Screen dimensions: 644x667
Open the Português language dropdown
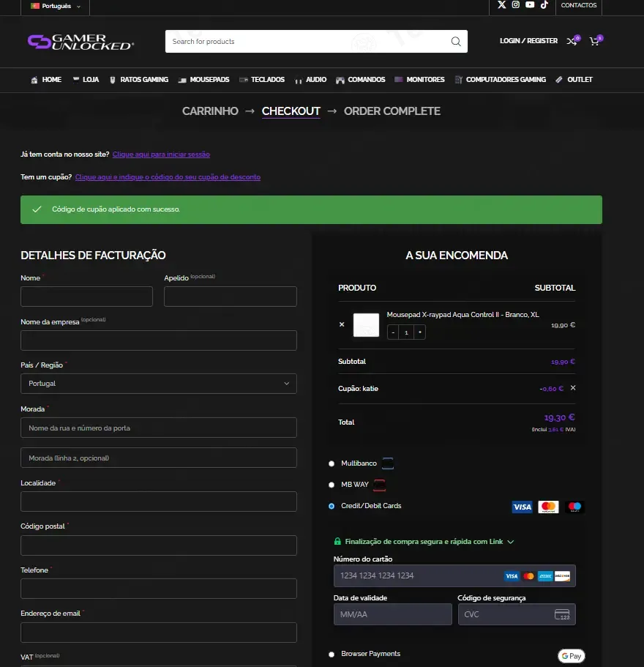[56, 6]
